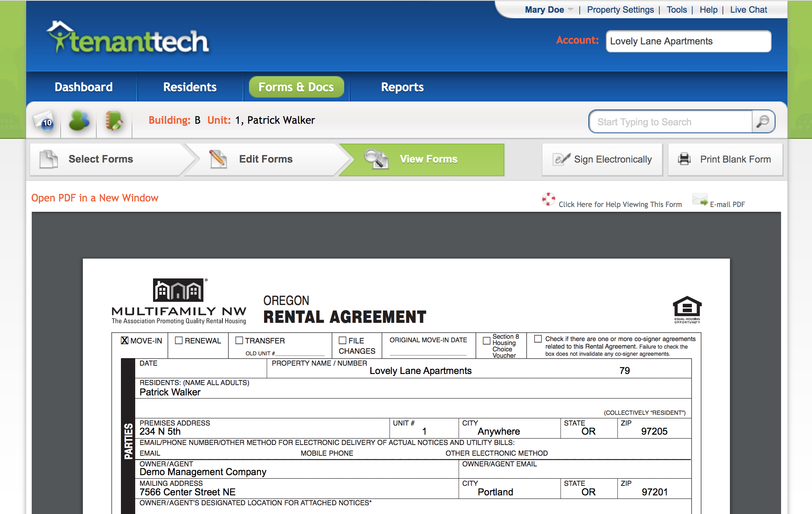This screenshot has width=812, height=514.
Task: Switch to the Residents tab
Action: click(x=190, y=87)
